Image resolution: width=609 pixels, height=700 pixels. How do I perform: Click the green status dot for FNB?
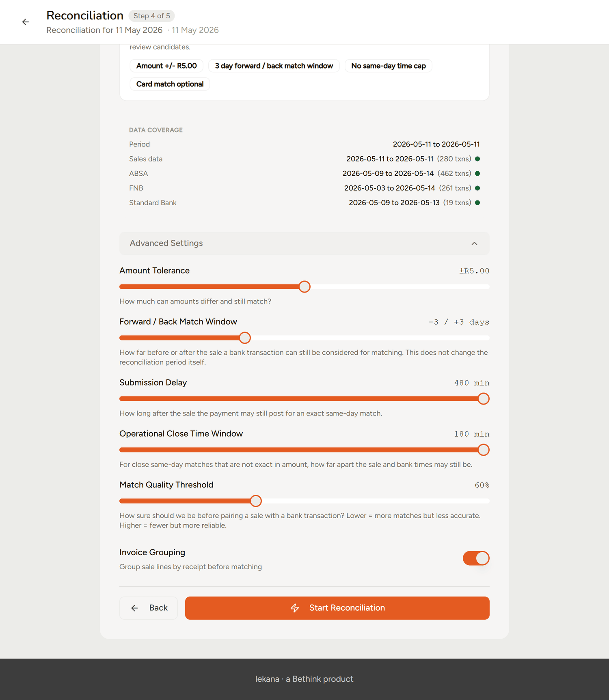coord(477,188)
